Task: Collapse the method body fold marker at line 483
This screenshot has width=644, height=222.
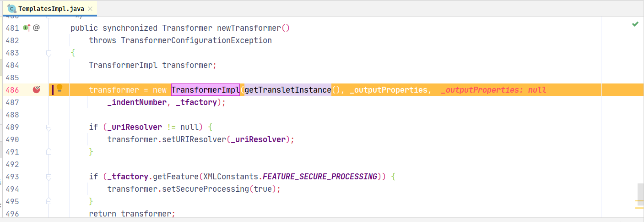Action: [49, 53]
